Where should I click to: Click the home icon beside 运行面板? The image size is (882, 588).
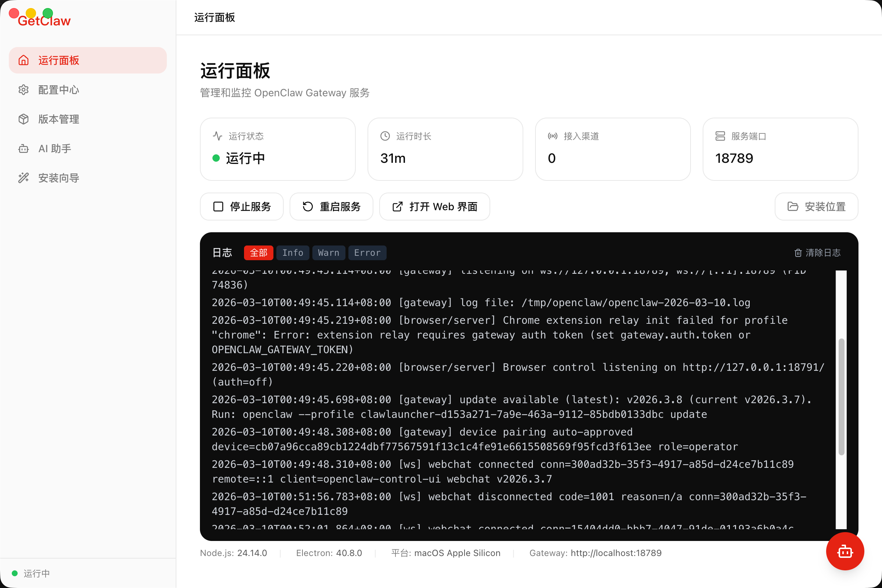(x=24, y=60)
